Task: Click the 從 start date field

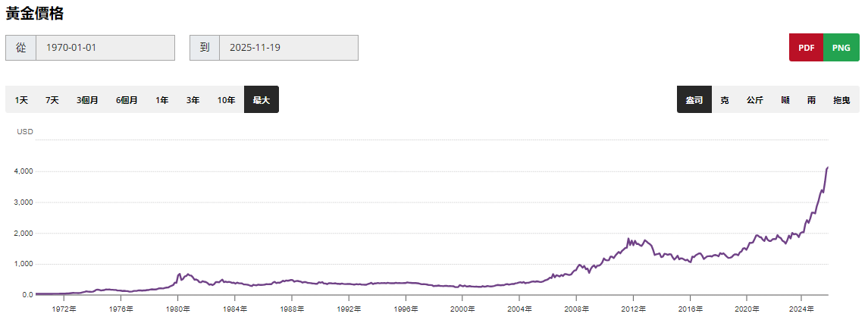Action: [x=105, y=48]
